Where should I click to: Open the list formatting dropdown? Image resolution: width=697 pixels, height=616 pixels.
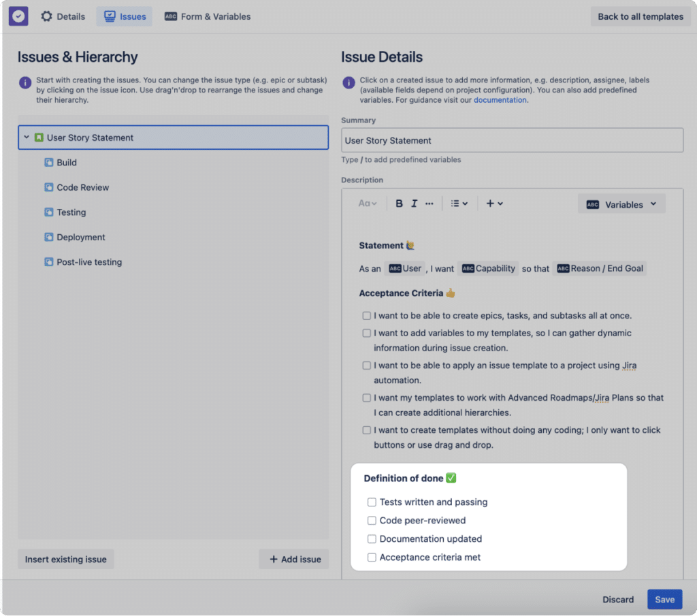459,203
